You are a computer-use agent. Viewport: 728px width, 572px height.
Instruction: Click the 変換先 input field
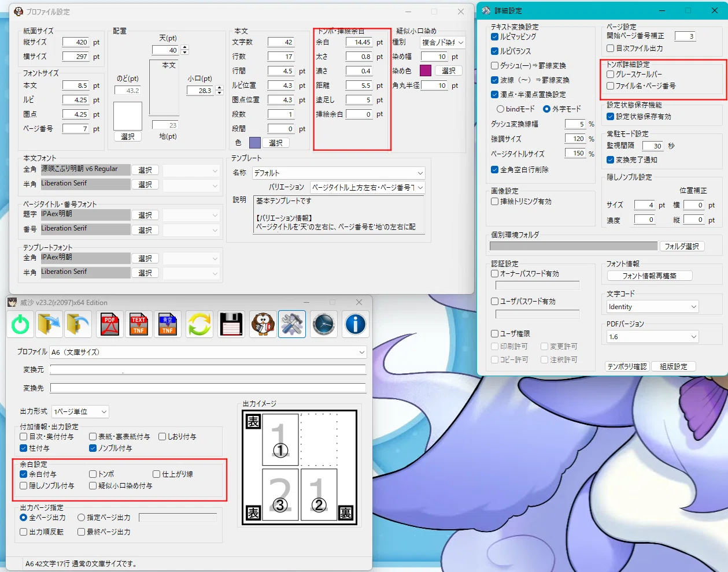208,388
